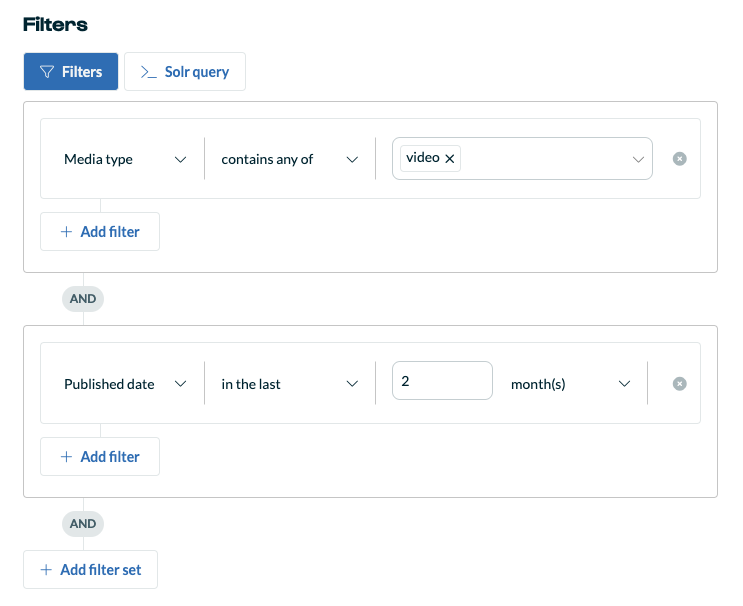Open the 'contains any of' operator dropdown

point(290,159)
